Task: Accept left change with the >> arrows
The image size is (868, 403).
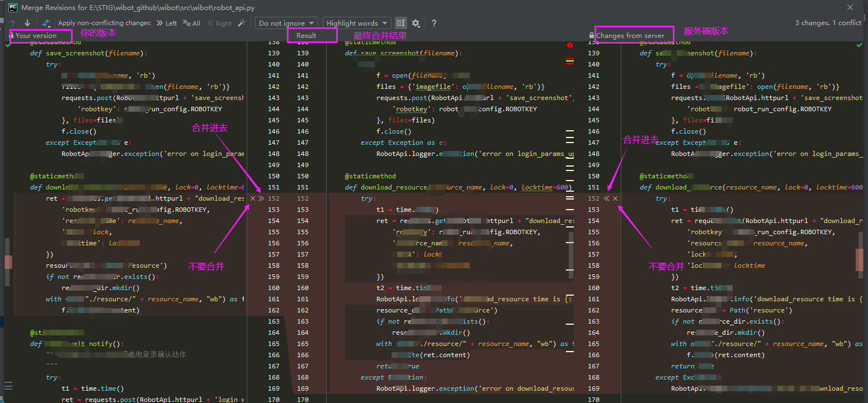Action: (261, 198)
